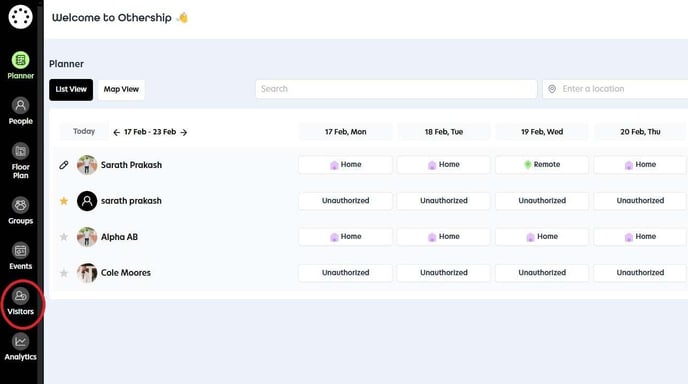This screenshot has height=384, width=688.
Task: Click Cole Moores' Unauthorized cell on 19 Feb
Action: (x=542, y=273)
